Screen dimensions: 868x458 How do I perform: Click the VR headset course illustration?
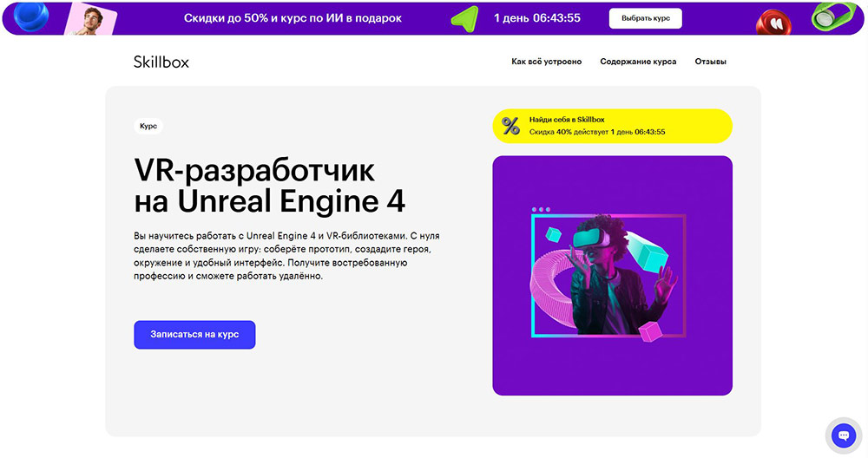[612, 276]
